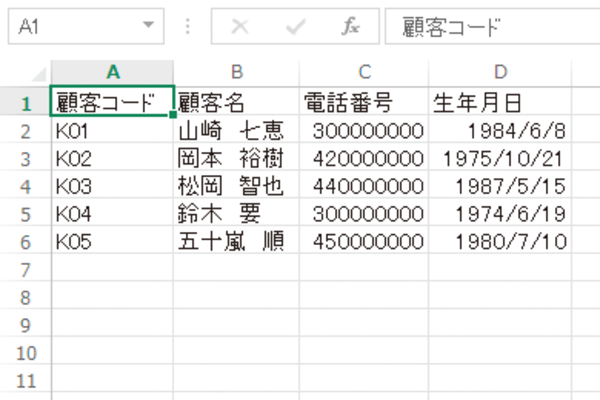Viewport: 600px width, 400px height.
Task: Select column A header
Action: (x=112, y=72)
